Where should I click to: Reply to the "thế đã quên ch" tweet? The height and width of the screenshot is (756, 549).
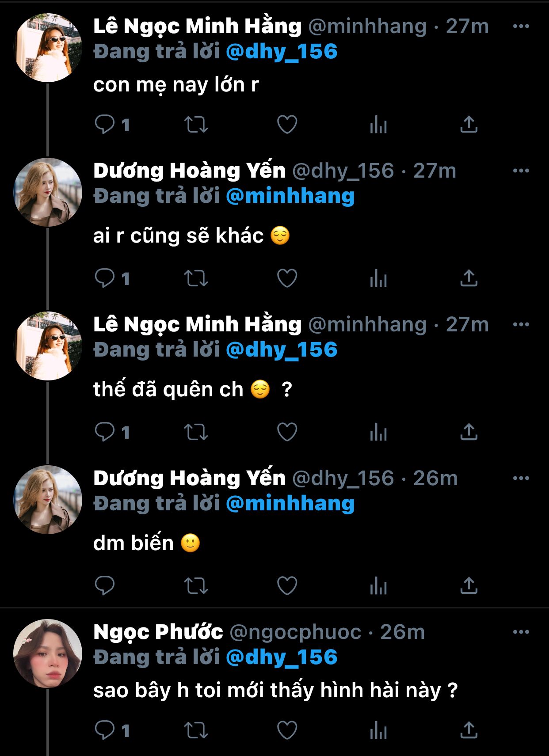click(105, 432)
